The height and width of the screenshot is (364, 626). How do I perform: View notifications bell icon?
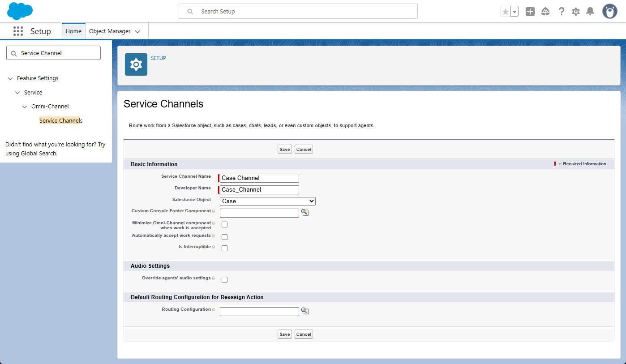(590, 12)
